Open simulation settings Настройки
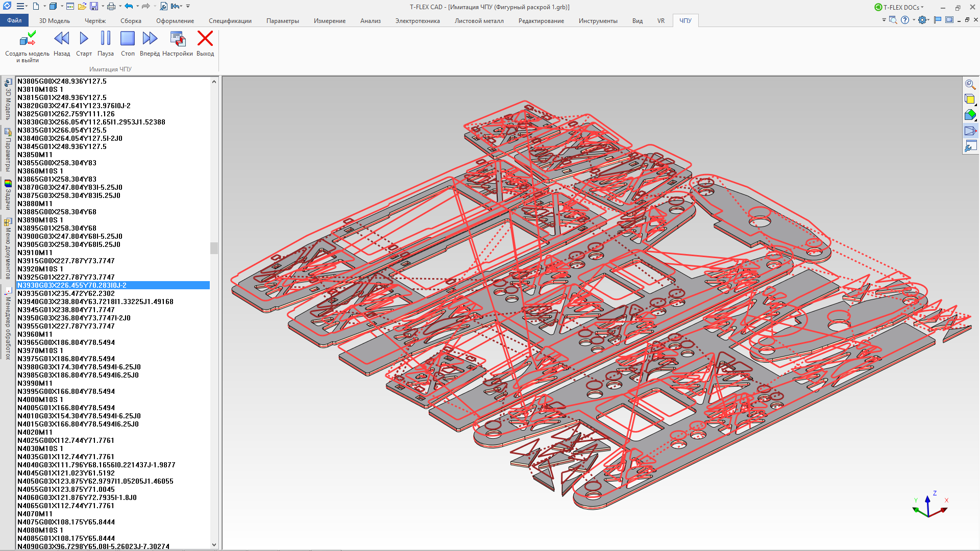Image resolution: width=980 pixels, height=551 pixels. 178,44
